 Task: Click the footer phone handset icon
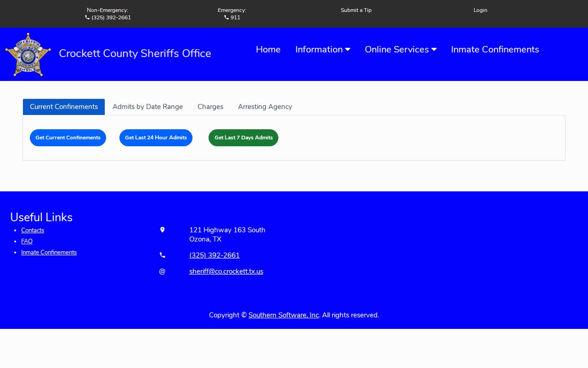coord(162,255)
